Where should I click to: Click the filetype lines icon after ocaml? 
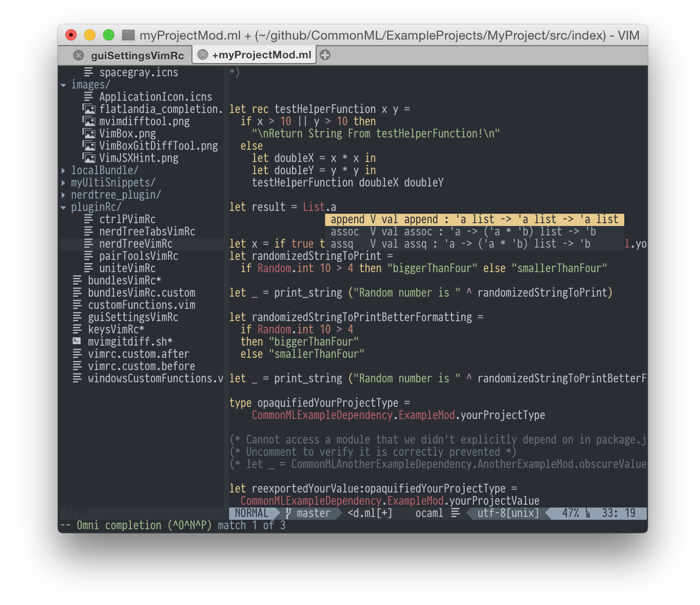tap(455, 513)
